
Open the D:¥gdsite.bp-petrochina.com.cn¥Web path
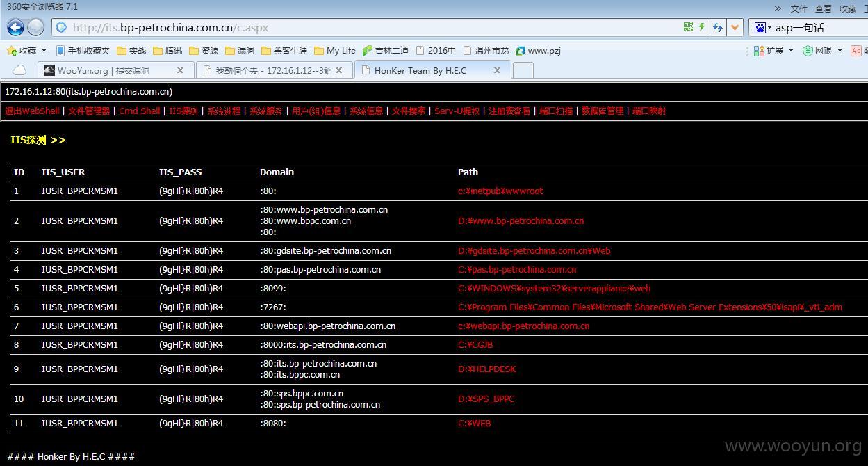click(534, 251)
